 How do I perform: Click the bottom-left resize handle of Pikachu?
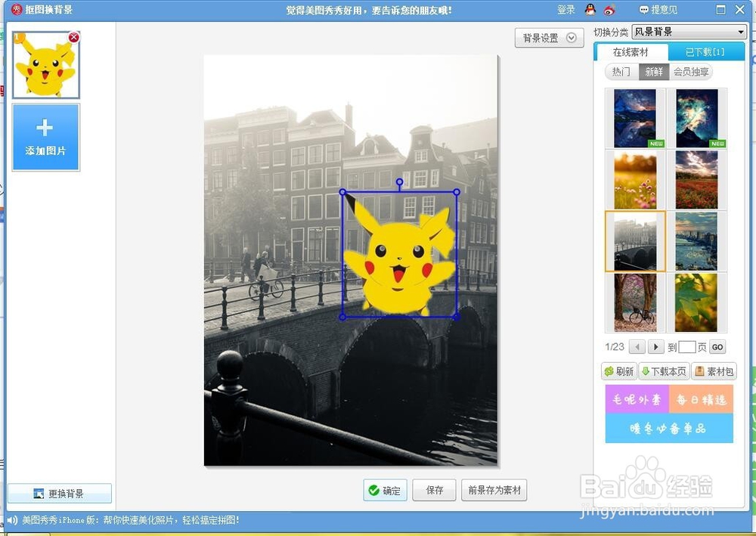pyautogui.click(x=342, y=317)
